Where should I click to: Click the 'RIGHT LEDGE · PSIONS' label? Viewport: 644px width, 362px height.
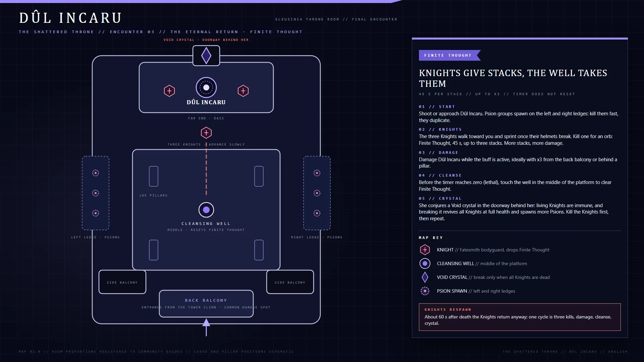pyautogui.click(x=317, y=237)
